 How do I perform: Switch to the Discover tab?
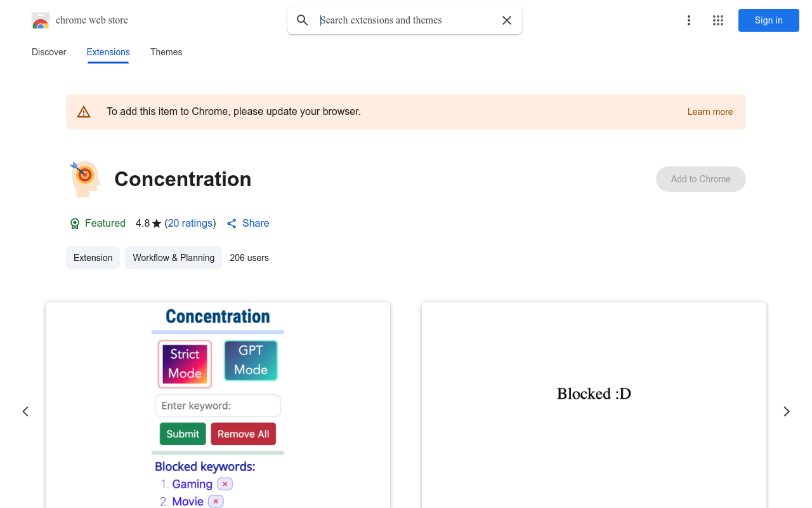coord(49,52)
